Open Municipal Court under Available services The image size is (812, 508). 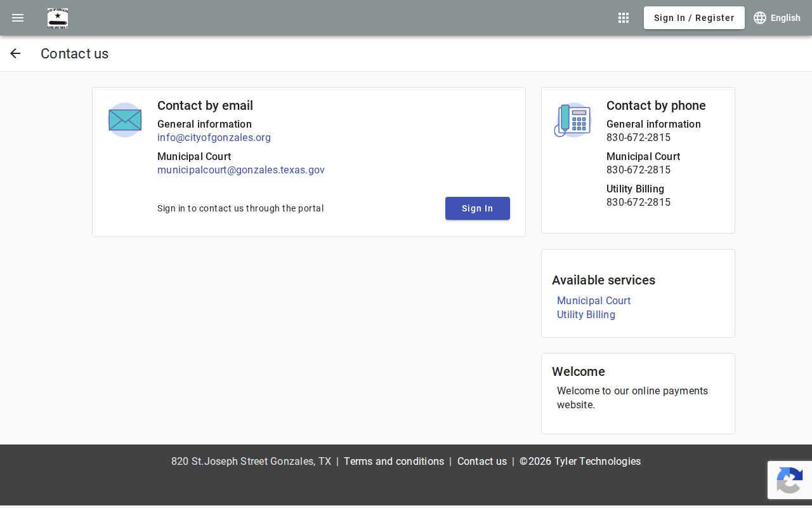pyautogui.click(x=594, y=301)
